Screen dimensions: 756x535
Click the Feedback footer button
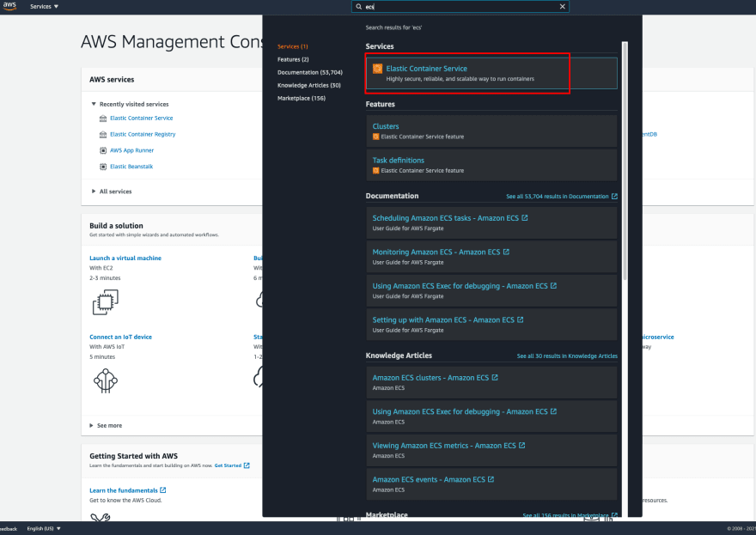click(x=9, y=529)
